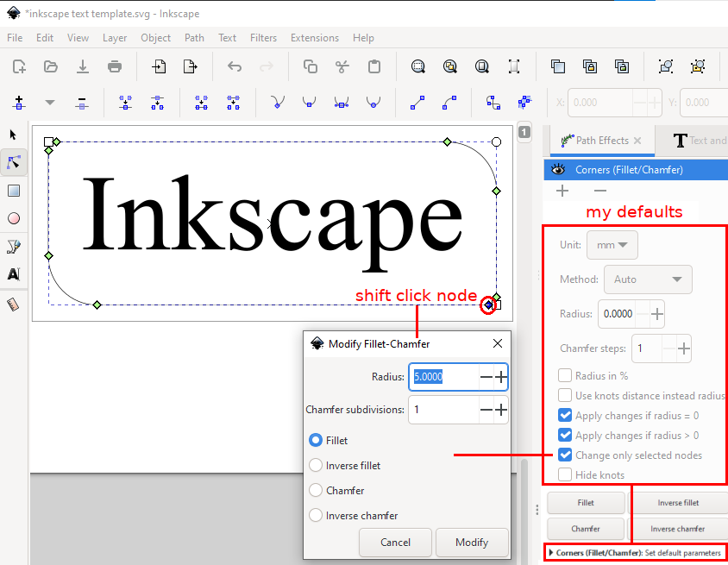The width and height of the screenshot is (728, 565).
Task: Uncheck Apply changes if radius = 0
Action: (565, 415)
